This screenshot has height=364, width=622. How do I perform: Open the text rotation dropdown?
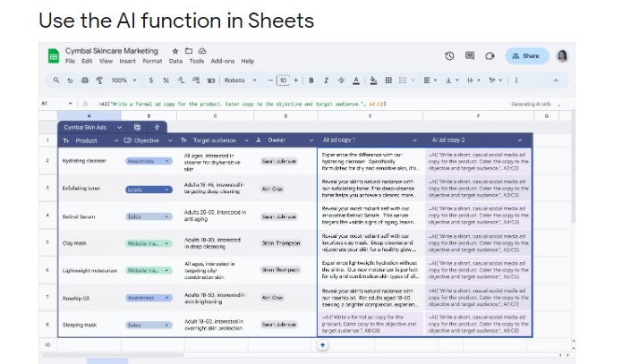point(496,80)
